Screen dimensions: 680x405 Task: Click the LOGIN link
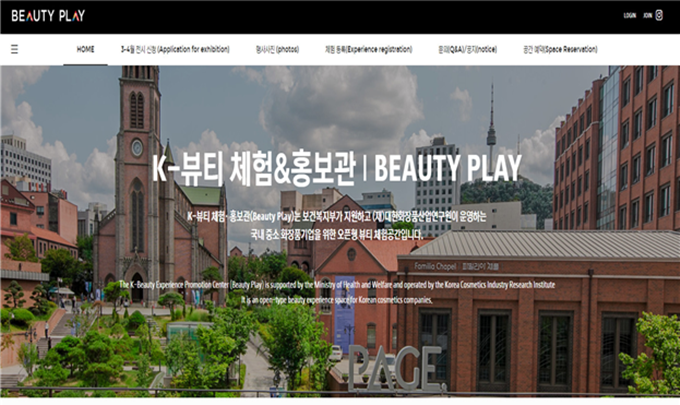[629, 15]
